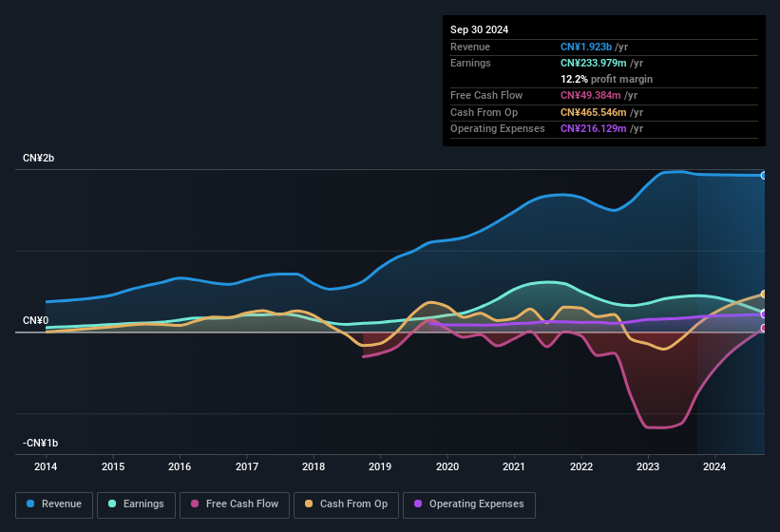Click the CN¥2b y-axis label

39,158
